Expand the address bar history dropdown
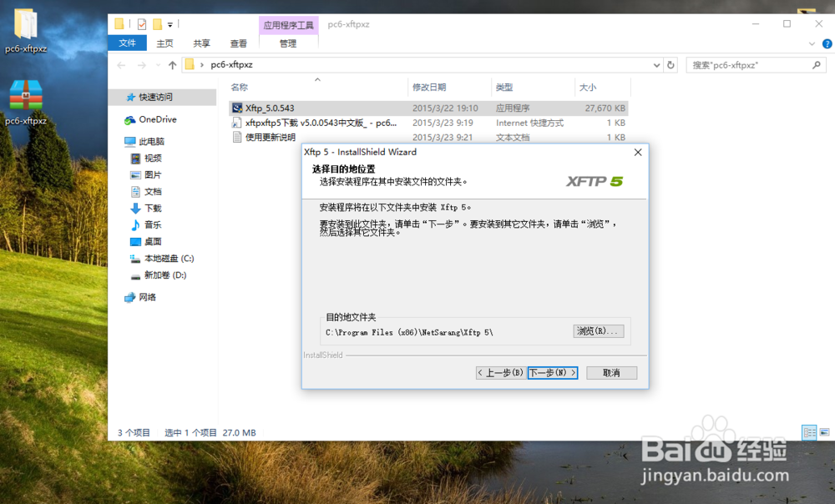835x504 pixels. 656,65
